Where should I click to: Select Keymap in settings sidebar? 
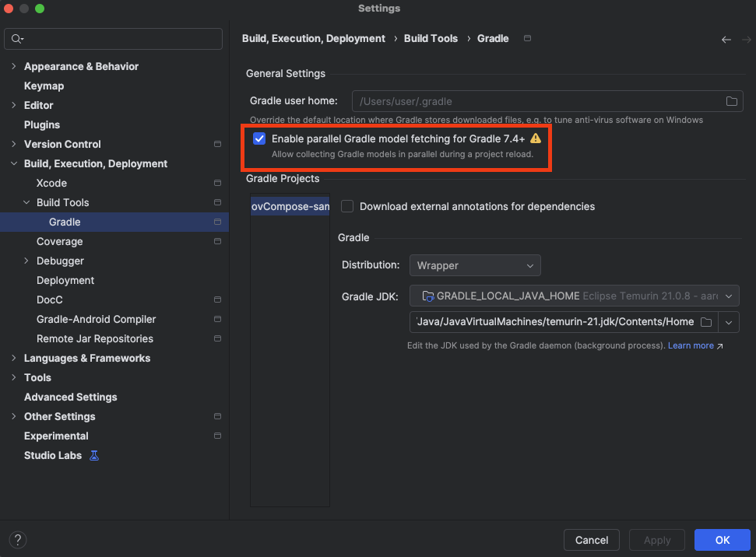44,86
